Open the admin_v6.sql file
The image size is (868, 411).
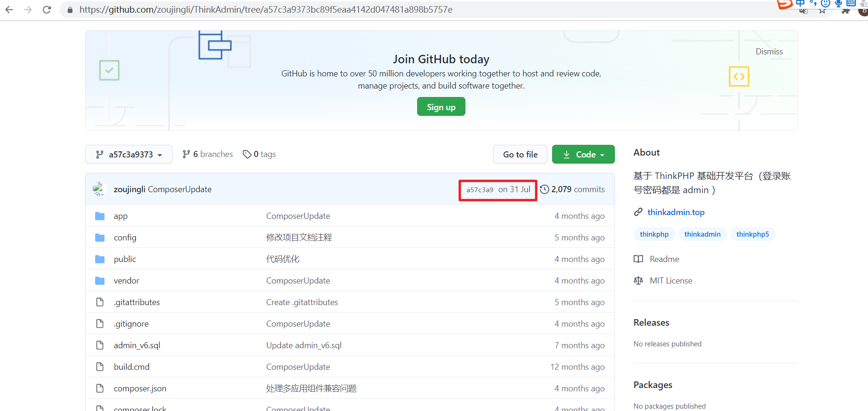pos(137,345)
